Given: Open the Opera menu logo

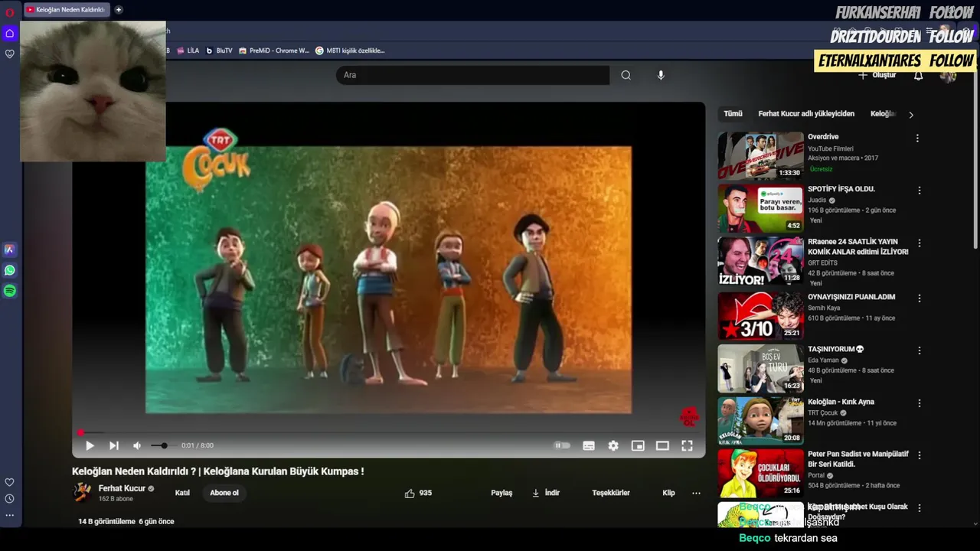Looking at the screenshot, I should coord(10,12).
